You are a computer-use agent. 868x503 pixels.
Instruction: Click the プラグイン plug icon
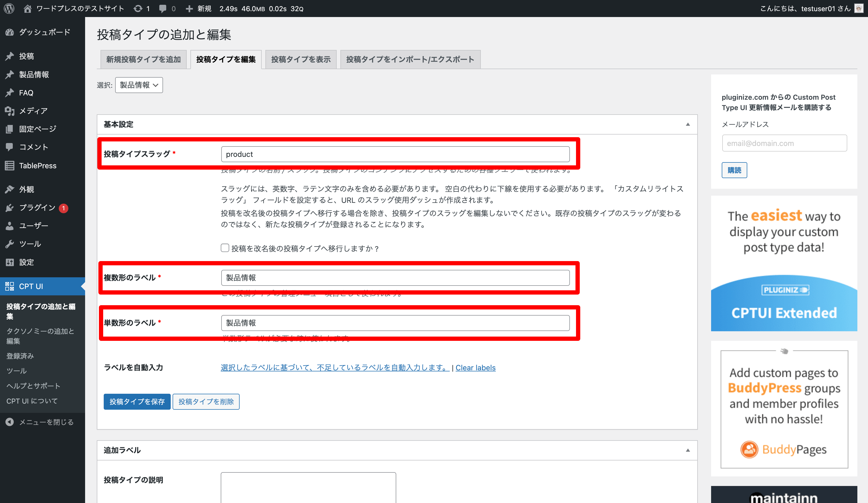(10, 208)
